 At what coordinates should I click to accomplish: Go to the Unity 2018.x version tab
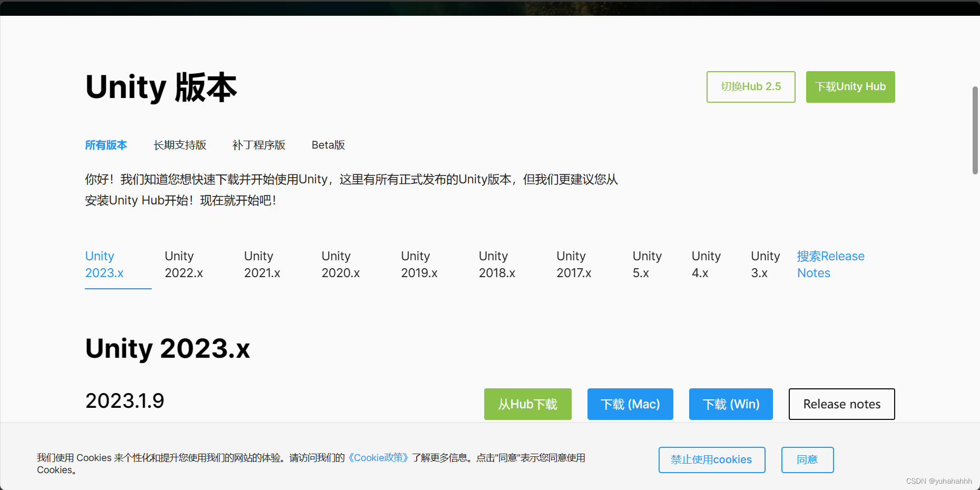pyautogui.click(x=497, y=264)
